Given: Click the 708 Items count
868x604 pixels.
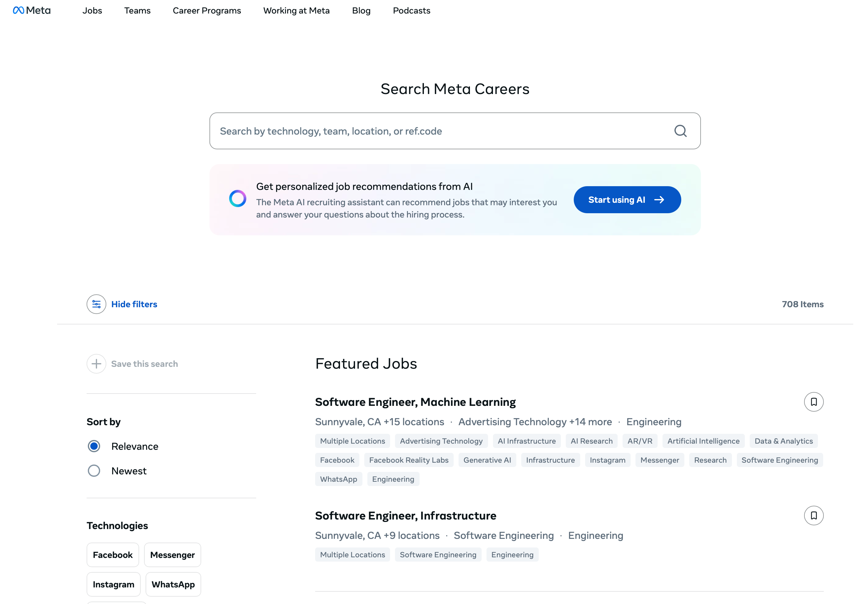Looking at the screenshot, I should coord(803,304).
